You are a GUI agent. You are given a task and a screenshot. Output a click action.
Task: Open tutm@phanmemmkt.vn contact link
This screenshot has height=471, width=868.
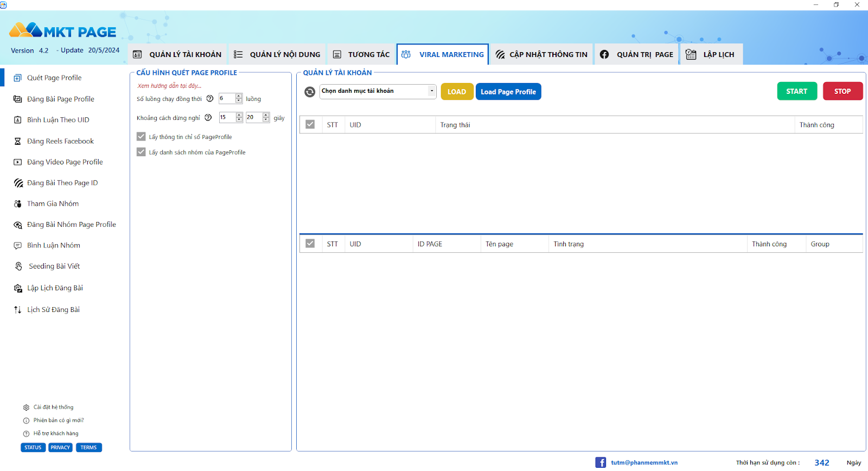click(644, 462)
